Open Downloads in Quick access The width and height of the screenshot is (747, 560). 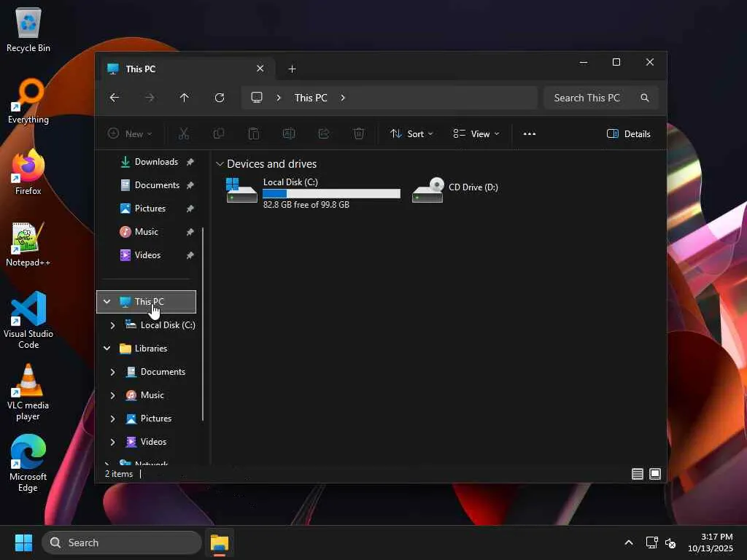coord(149,162)
